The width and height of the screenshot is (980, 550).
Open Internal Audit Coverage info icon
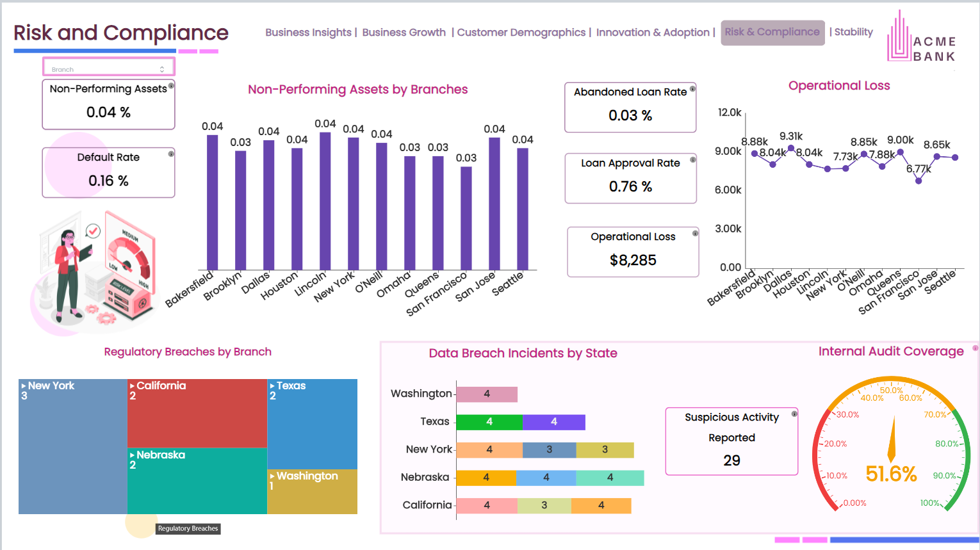coord(976,348)
